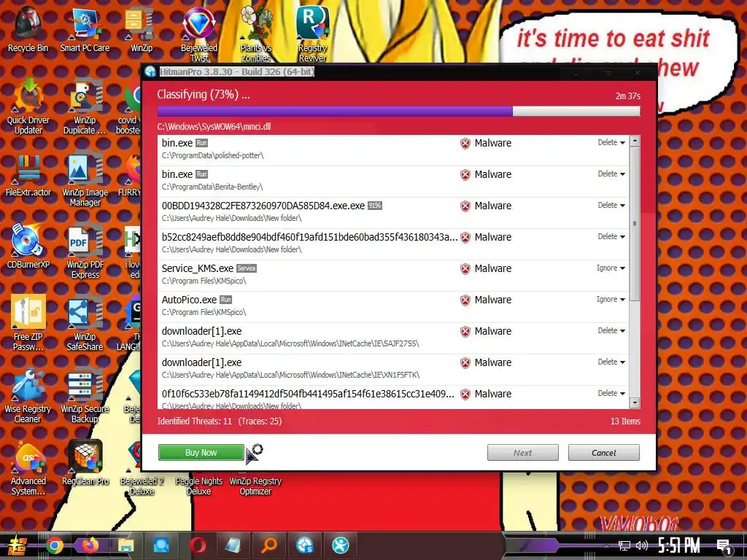Open Wise Registry Cleaner icon

point(28,396)
